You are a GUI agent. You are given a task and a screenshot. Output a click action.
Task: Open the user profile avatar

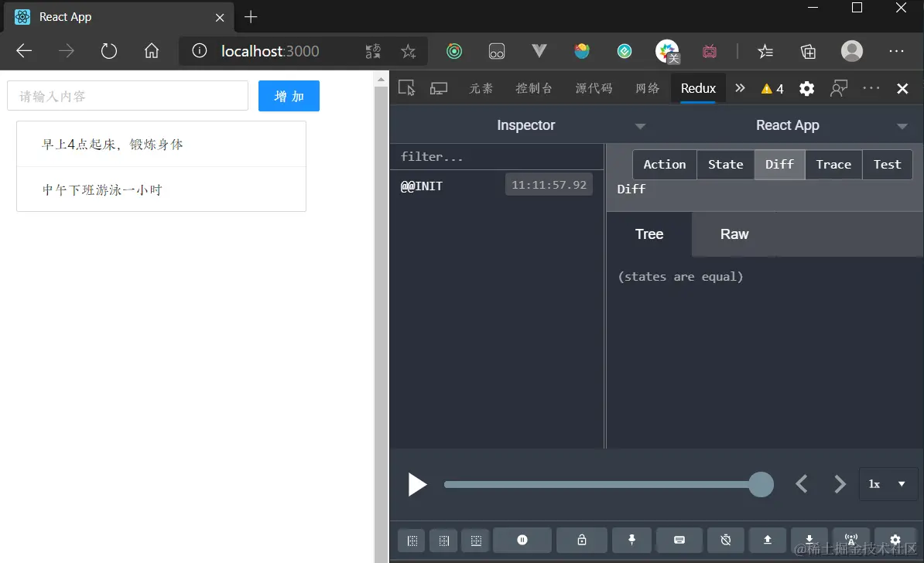pos(851,51)
